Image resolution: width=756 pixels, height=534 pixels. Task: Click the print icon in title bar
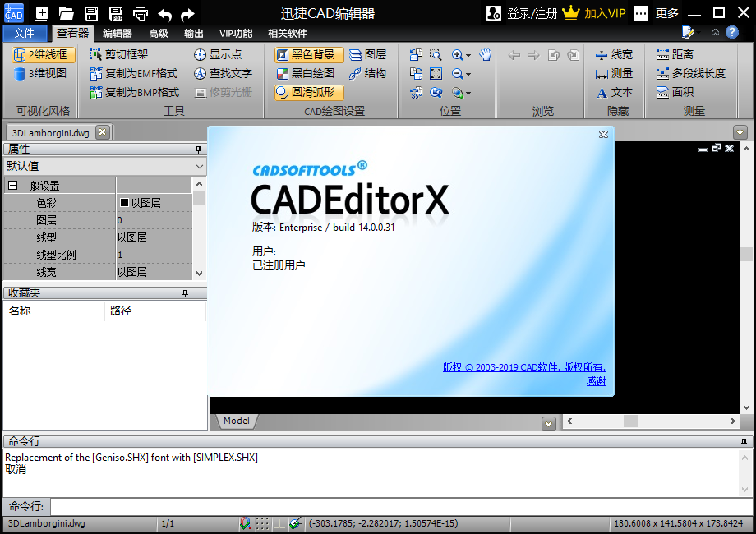click(x=141, y=13)
